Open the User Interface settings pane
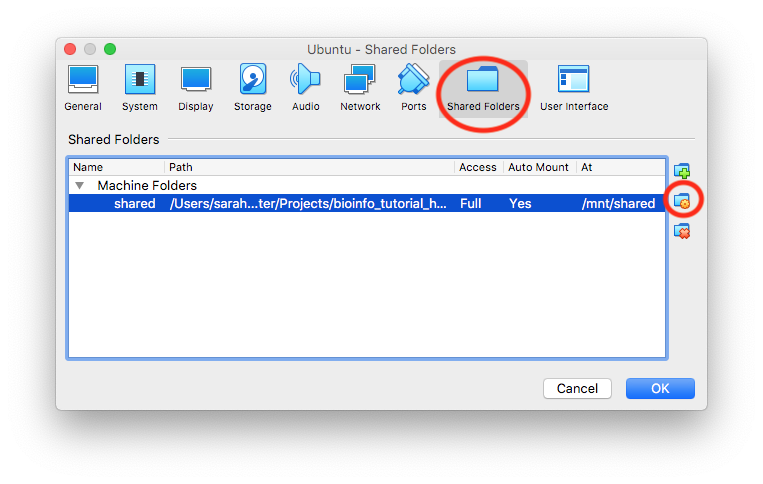Screen dimensions: 763x484 [x=574, y=88]
